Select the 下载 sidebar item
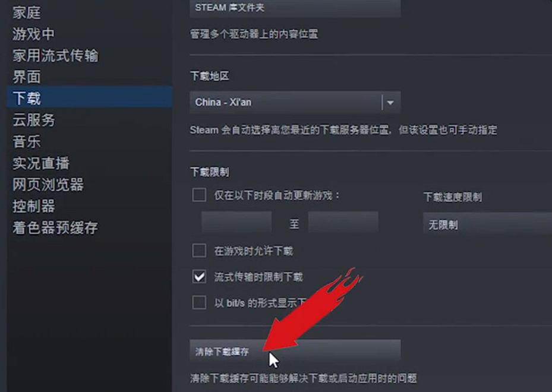 [x=89, y=97]
